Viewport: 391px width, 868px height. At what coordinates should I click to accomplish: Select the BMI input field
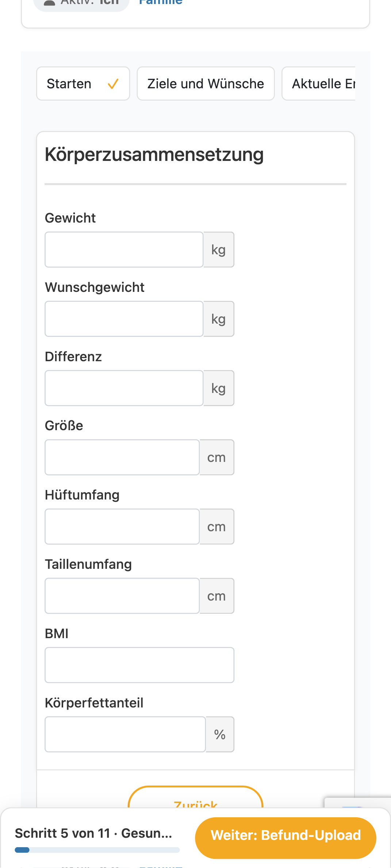point(139,665)
